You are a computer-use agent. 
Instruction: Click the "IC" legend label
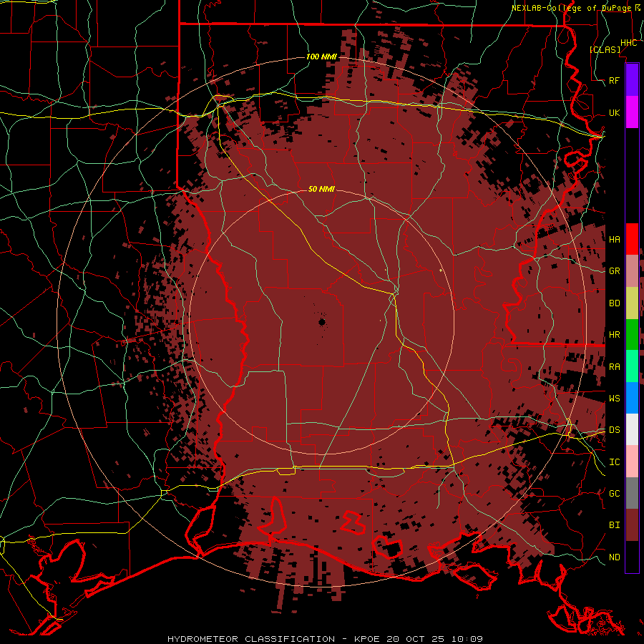pos(615,462)
